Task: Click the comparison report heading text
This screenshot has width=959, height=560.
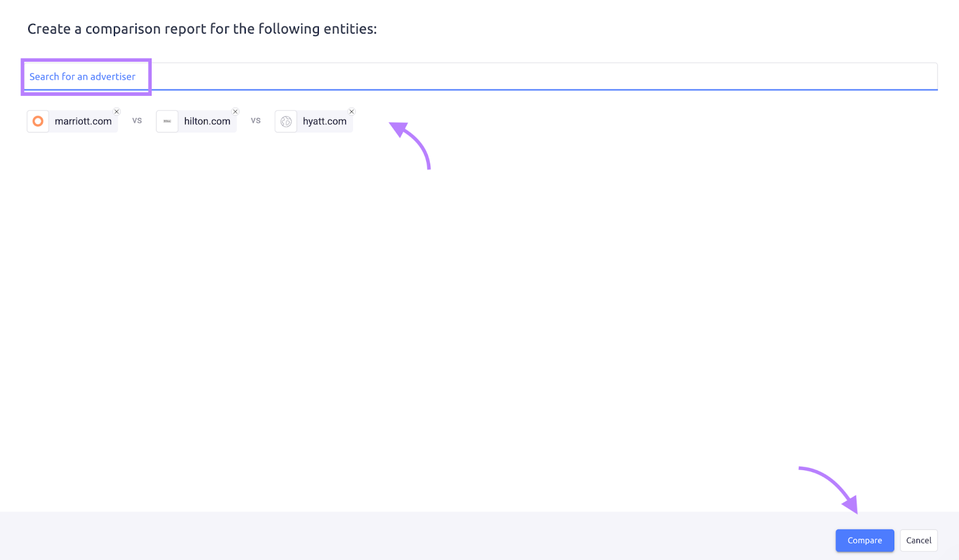Action: [x=202, y=29]
